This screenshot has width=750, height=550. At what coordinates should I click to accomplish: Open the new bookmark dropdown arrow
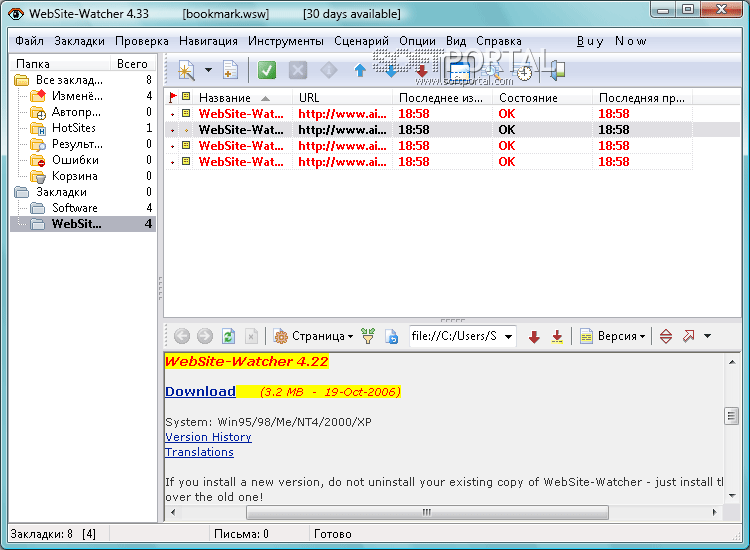pos(209,70)
